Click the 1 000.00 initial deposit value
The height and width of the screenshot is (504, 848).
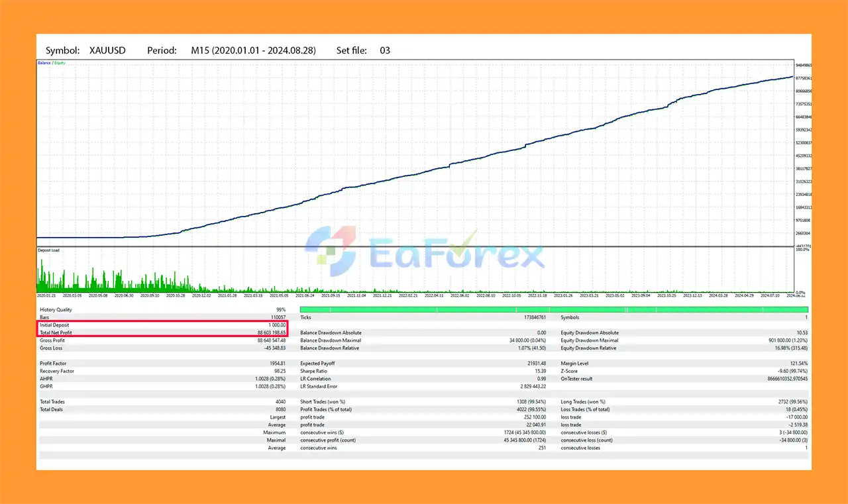[x=278, y=325]
